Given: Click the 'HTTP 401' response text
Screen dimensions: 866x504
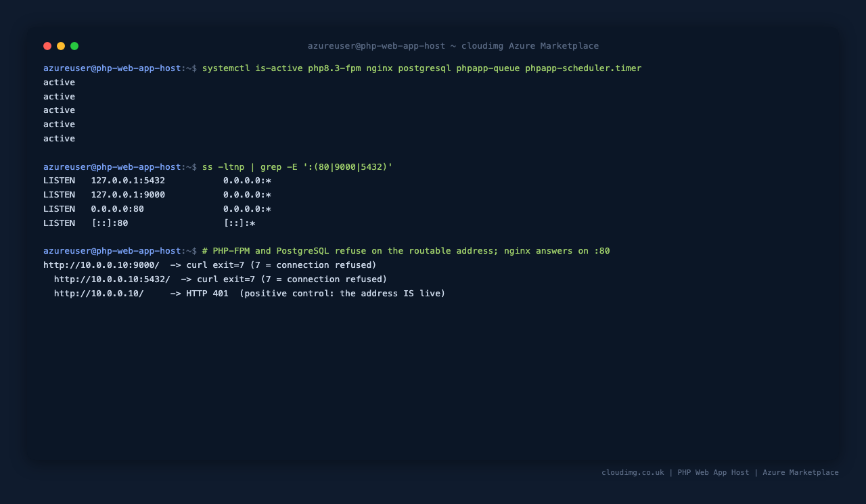Looking at the screenshot, I should (207, 294).
